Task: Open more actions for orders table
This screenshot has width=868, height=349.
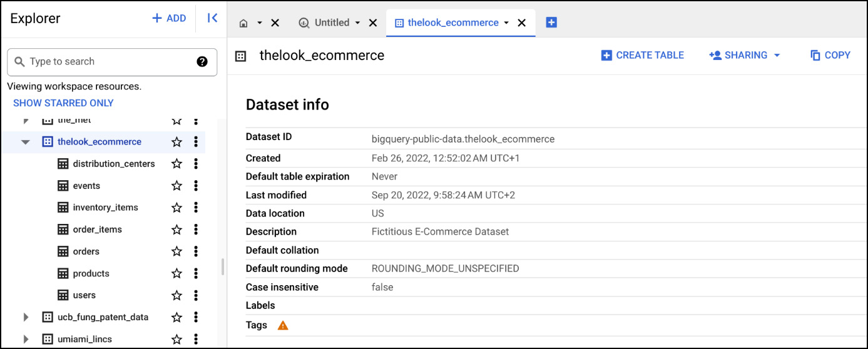Action: (196, 251)
